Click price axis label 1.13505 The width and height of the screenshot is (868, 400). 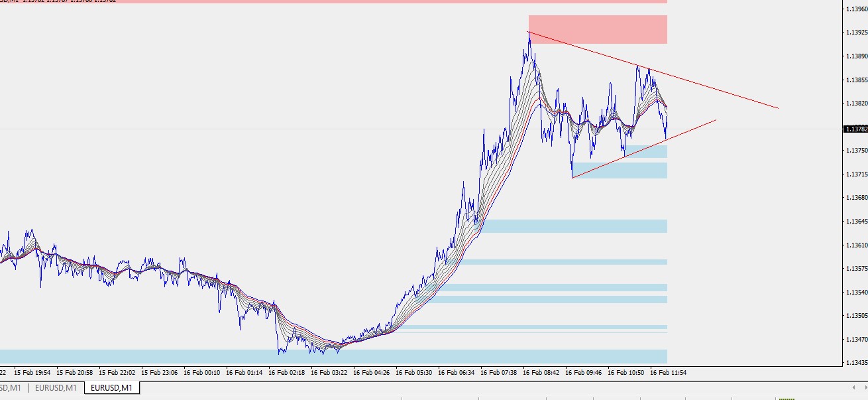pyautogui.click(x=856, y=316)
